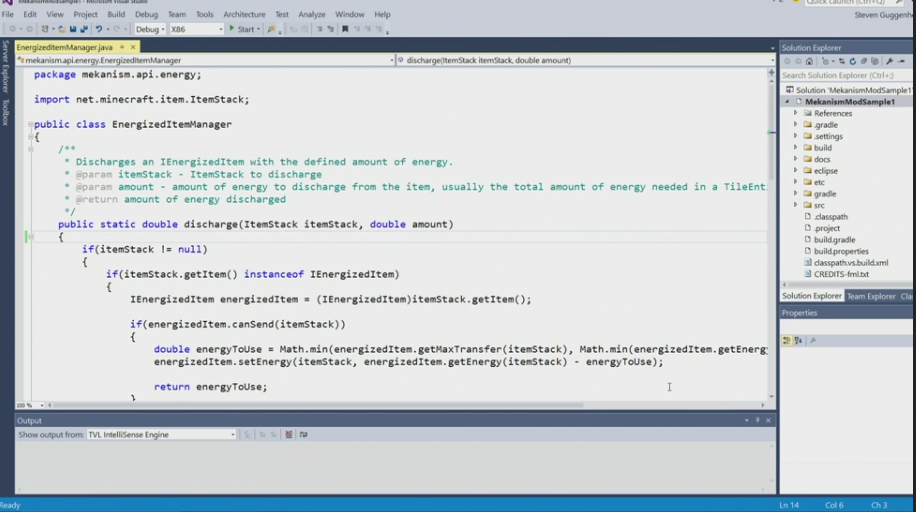Pin the EnergizedItemManager.java tab
Viewport: 916px width, 512px height.
click(122, 48)
